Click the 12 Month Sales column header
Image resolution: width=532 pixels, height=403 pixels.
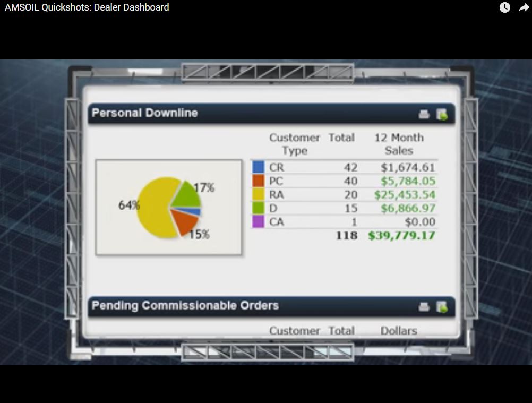click(399, 144)
